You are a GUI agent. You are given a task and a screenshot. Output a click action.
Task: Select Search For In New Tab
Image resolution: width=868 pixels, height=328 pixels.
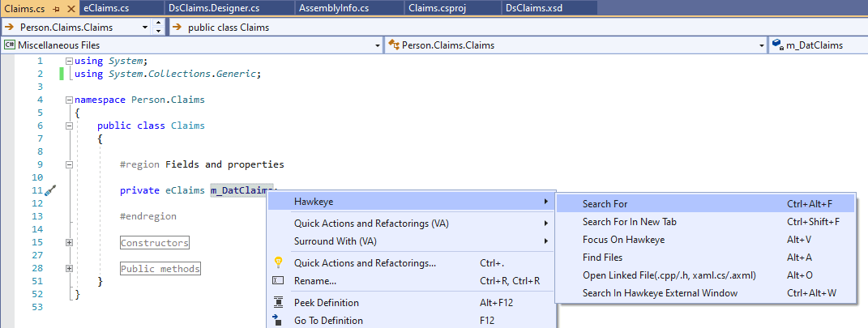(629, 222)
